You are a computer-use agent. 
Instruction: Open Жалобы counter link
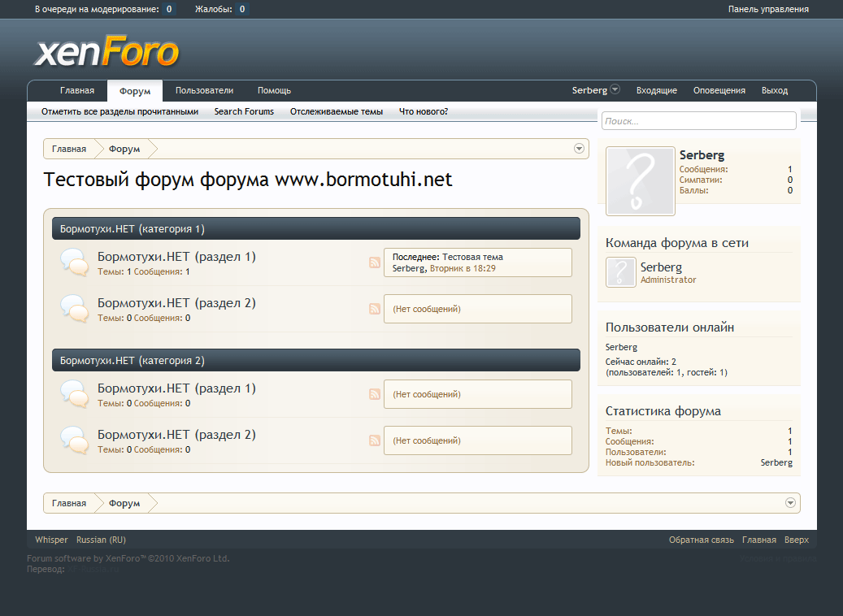pyautogui.click(x=221, y=9)
